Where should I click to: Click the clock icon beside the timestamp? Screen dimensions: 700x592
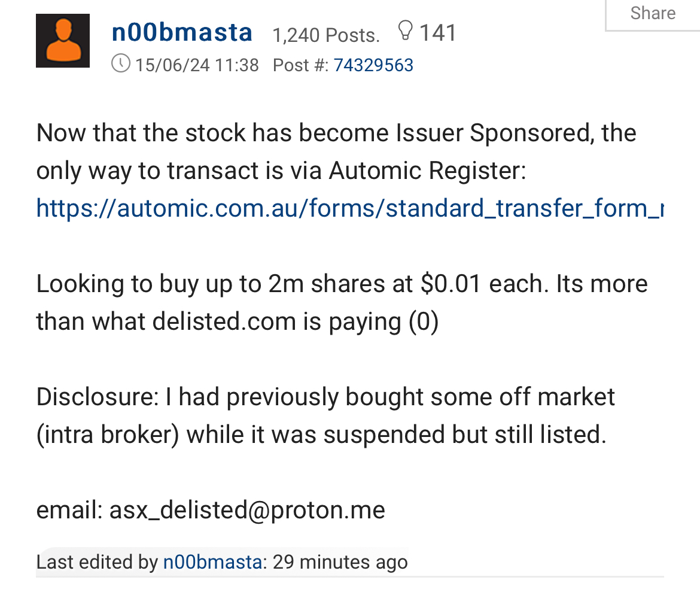[x=121, y=63]
